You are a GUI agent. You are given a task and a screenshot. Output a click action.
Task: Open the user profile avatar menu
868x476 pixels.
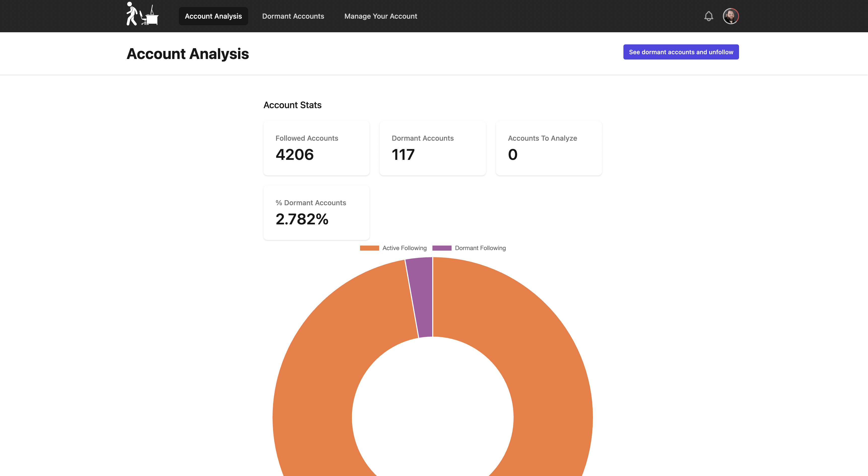[x=731, y=16]
